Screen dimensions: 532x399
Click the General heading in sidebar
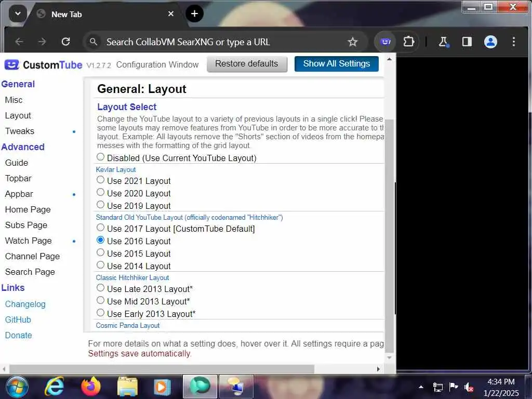(18, 84)
